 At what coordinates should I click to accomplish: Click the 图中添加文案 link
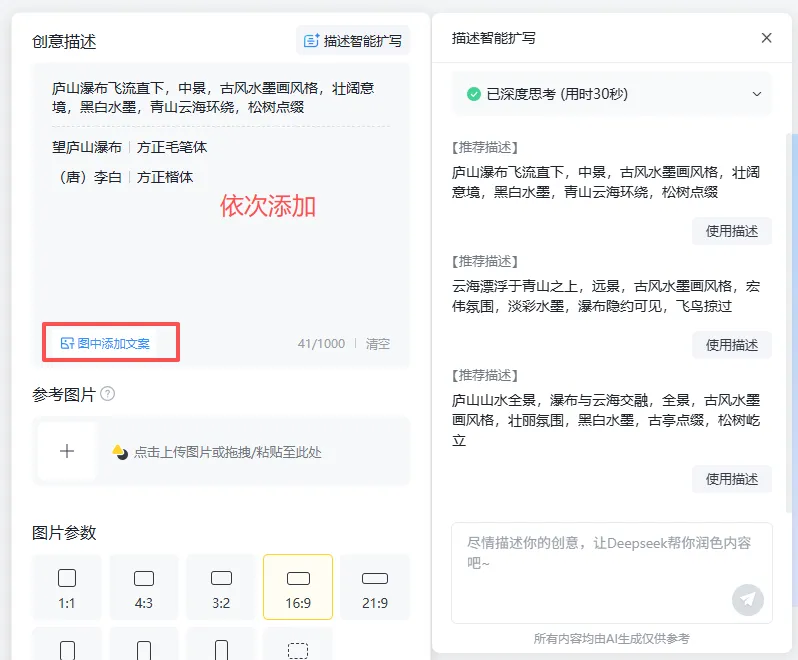click(x=105, y=343)
